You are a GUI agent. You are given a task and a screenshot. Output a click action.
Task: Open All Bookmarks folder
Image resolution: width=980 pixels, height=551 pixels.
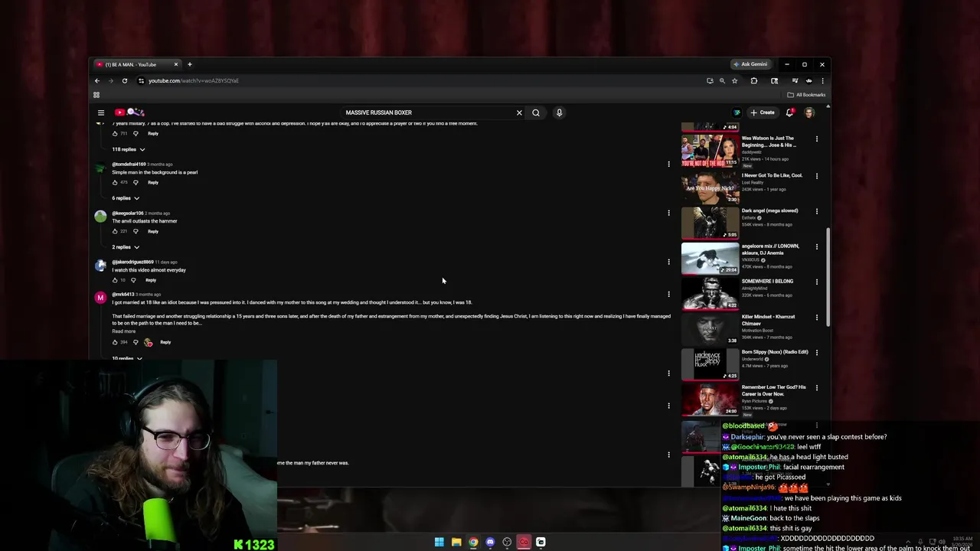click(x=806, y=95)
